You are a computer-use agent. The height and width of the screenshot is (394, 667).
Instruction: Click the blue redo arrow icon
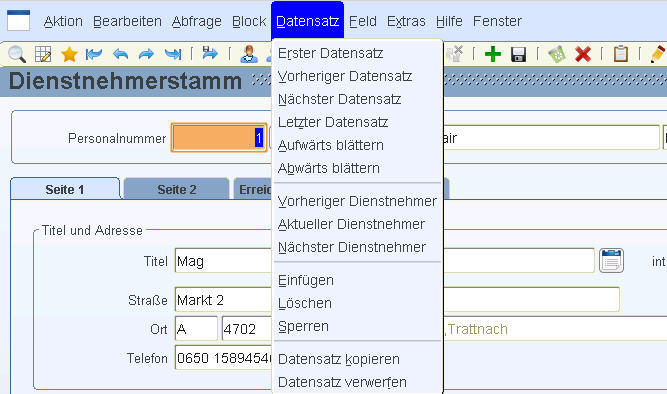[146, 54]
